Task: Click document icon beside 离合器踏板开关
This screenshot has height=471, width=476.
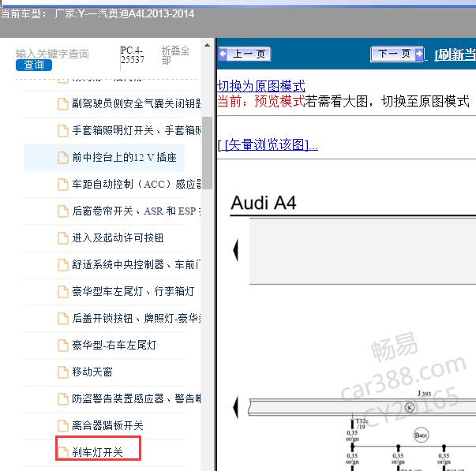Action: click(63, 426)
